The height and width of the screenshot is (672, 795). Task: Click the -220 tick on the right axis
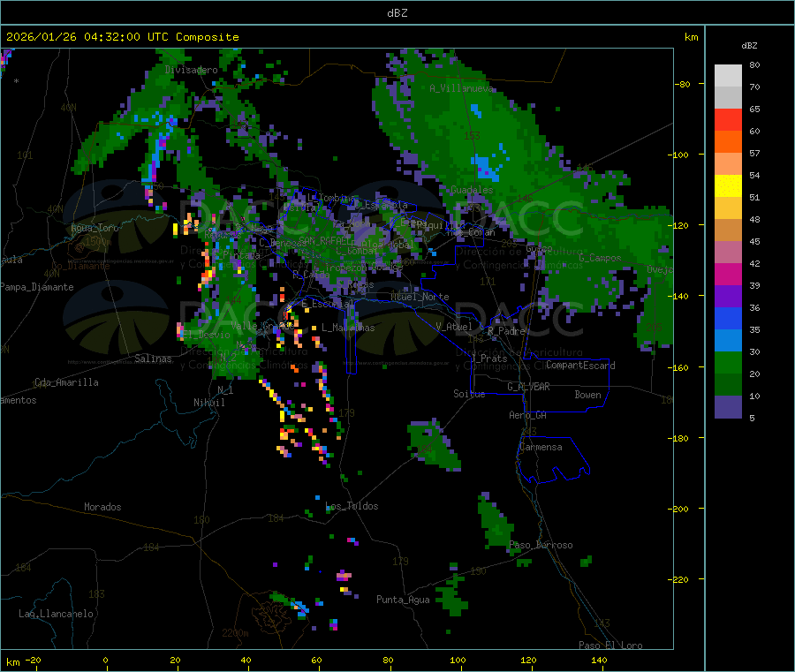click(x=679, y=580)
